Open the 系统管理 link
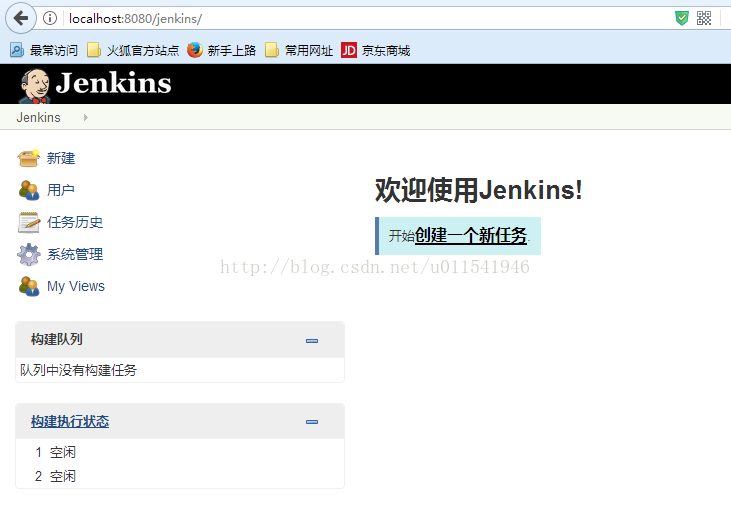This screenshot has width=731, height=513. (75, 254)
